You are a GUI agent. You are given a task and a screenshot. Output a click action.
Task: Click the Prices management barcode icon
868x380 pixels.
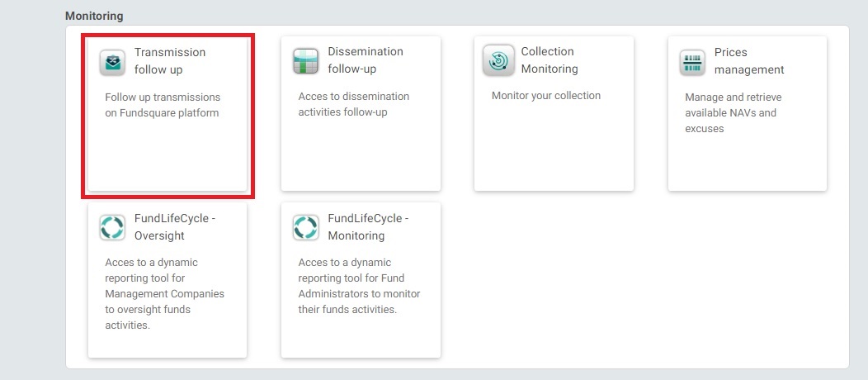(692, 63)
